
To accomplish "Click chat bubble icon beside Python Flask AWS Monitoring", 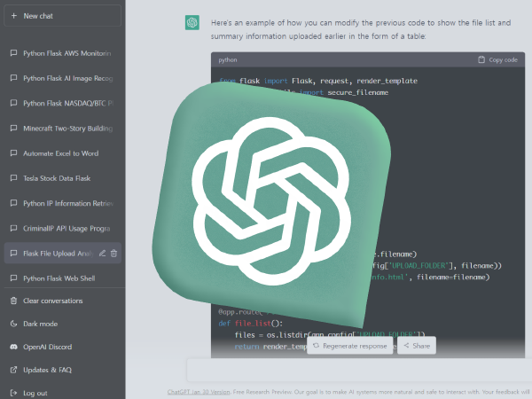I will pos(13,53).
